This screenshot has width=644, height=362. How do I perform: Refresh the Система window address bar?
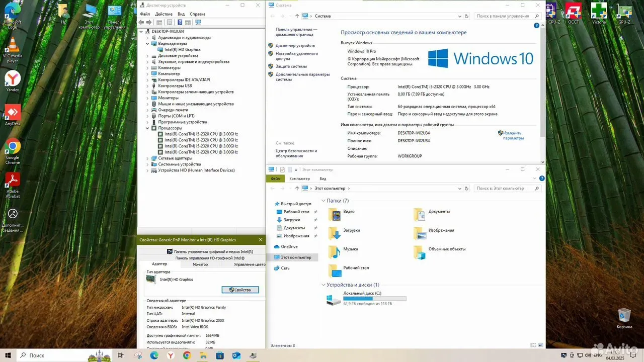(467, 16)
